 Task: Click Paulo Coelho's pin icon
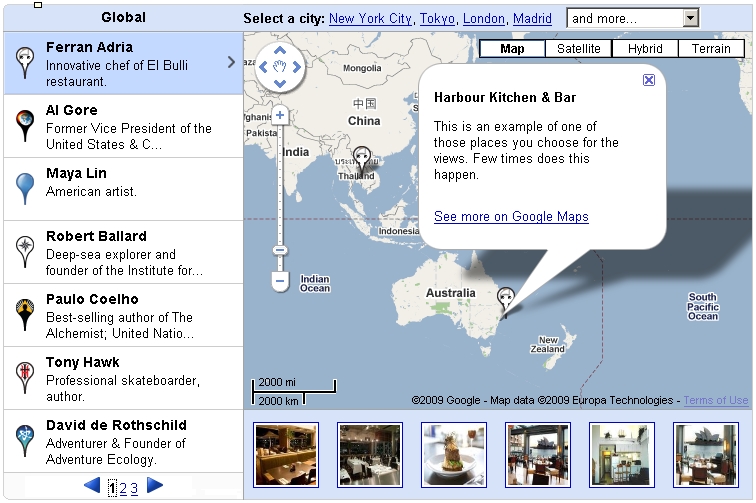25,314
